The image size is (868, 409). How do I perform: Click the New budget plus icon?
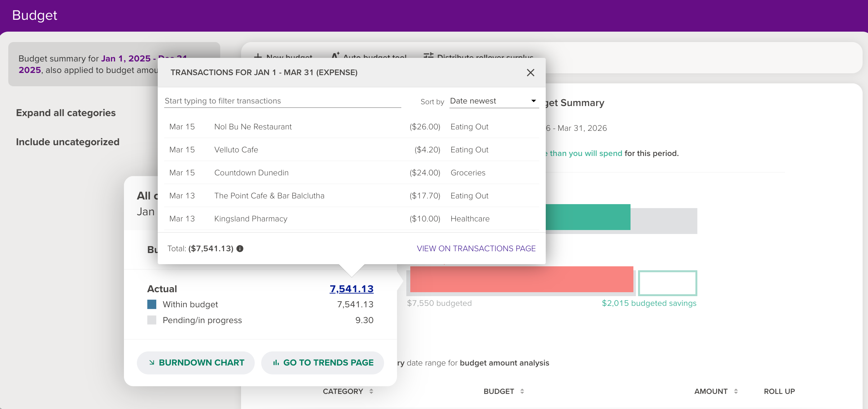pyautogui.click(x=258, y=56)
